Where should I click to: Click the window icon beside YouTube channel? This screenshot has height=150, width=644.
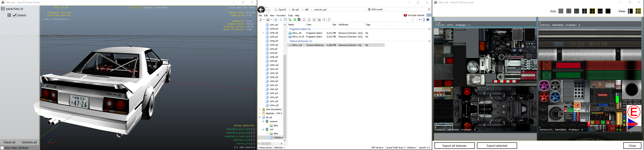(429, 15)
